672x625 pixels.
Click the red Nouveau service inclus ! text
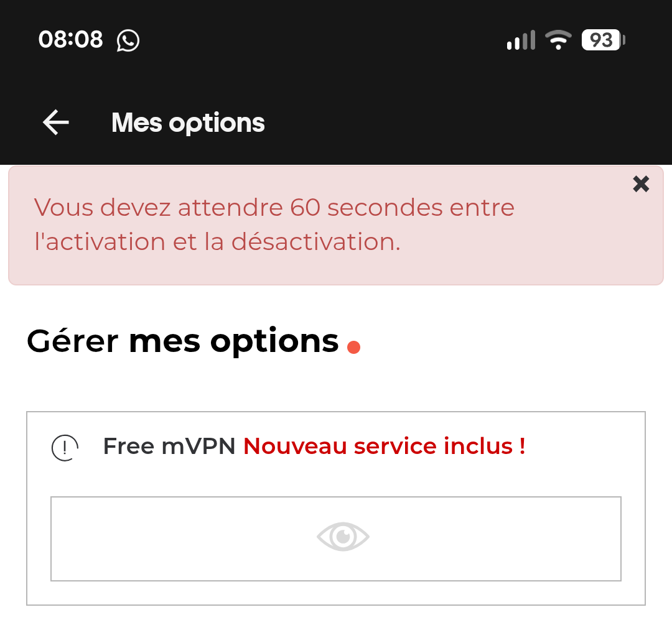coord(385,446)
